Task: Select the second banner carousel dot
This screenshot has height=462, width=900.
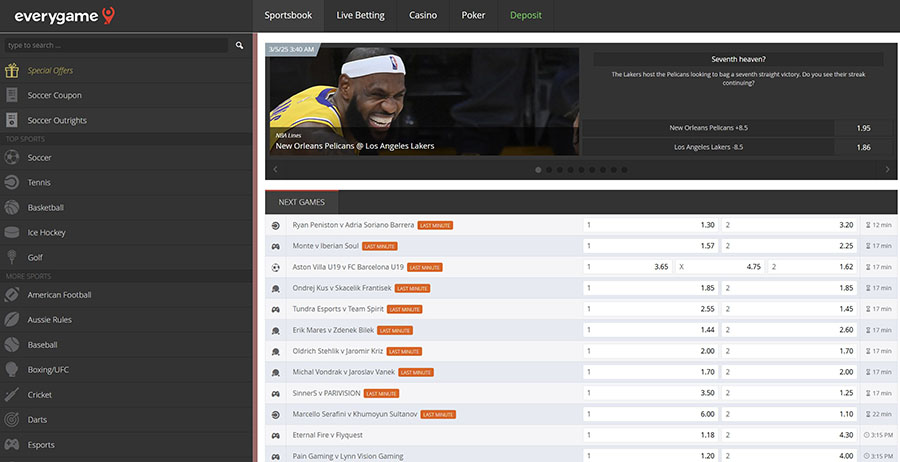Action: point(549,170)
